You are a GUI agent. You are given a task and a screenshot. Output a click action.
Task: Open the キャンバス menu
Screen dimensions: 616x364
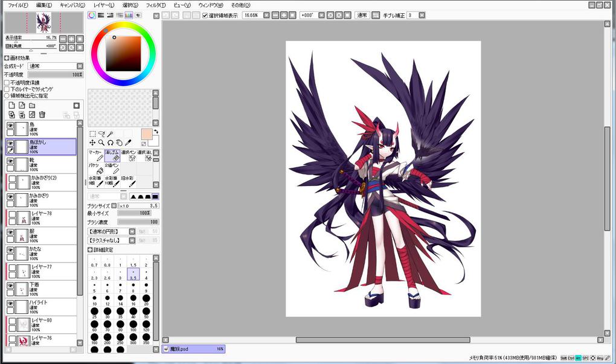click(72, 5)
